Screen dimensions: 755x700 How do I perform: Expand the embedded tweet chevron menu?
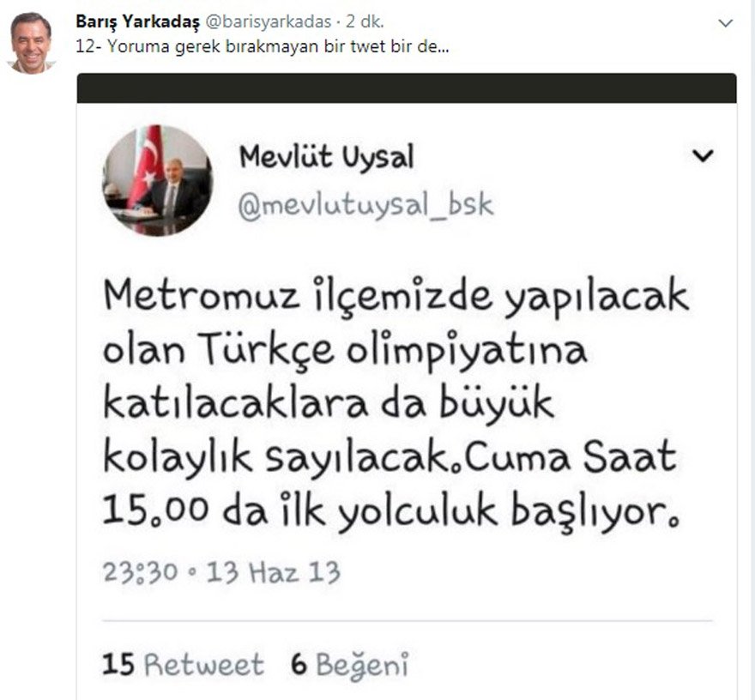click(x=703, y=155)
